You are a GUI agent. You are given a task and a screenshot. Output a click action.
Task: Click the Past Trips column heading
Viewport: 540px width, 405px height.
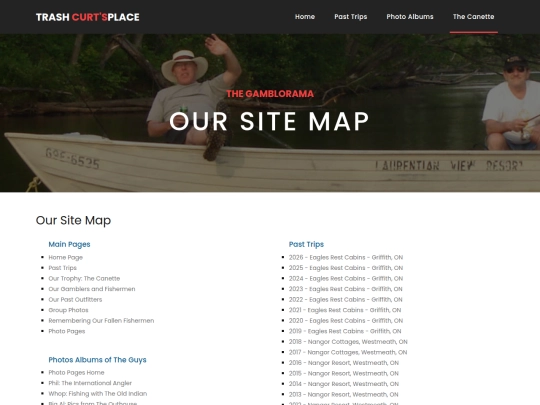pyautogui.click(x=306, y=244)
